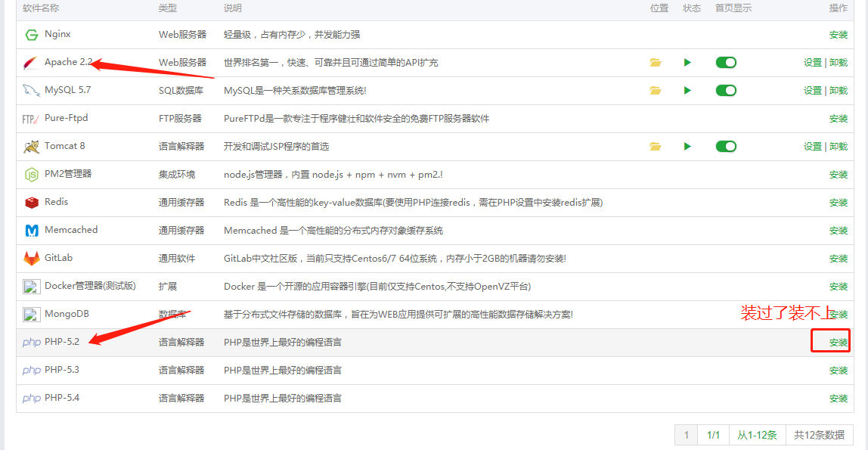The width and height of the screenshot is (868, 450).
Task: Open Tomcat install folder location icon
Action: point(656,146)
